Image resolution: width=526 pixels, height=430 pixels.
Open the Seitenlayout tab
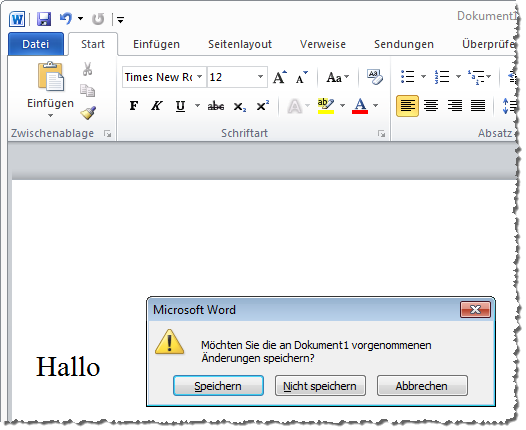(x=240, y=44)
